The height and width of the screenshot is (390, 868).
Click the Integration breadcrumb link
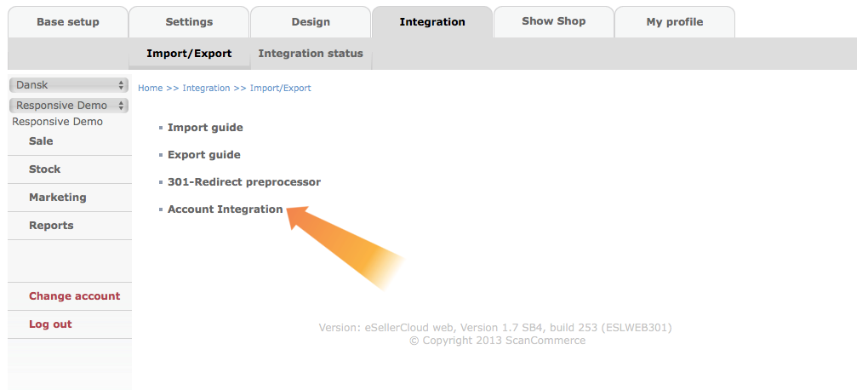tap(206, 88)
